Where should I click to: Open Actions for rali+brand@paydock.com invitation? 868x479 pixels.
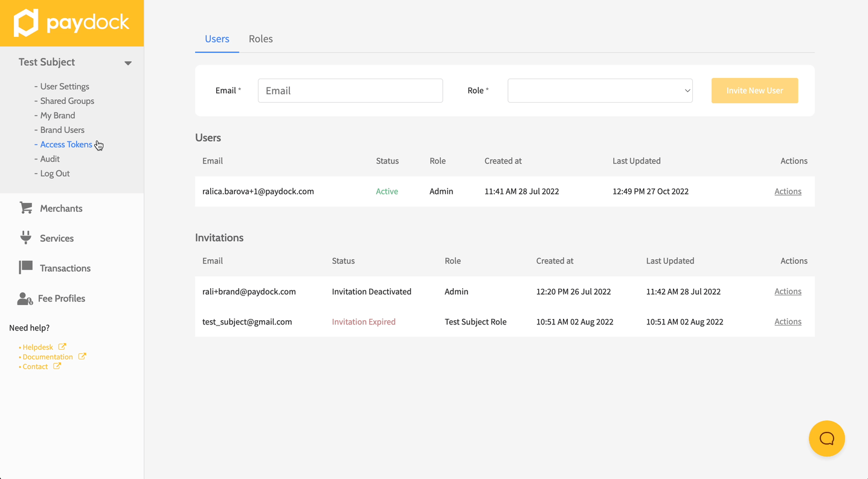pos(788,292)
